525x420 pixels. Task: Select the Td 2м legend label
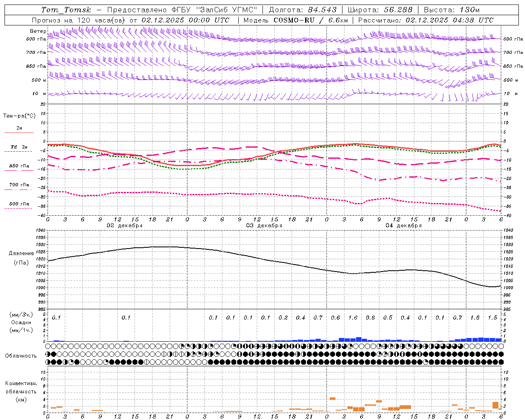19,147
